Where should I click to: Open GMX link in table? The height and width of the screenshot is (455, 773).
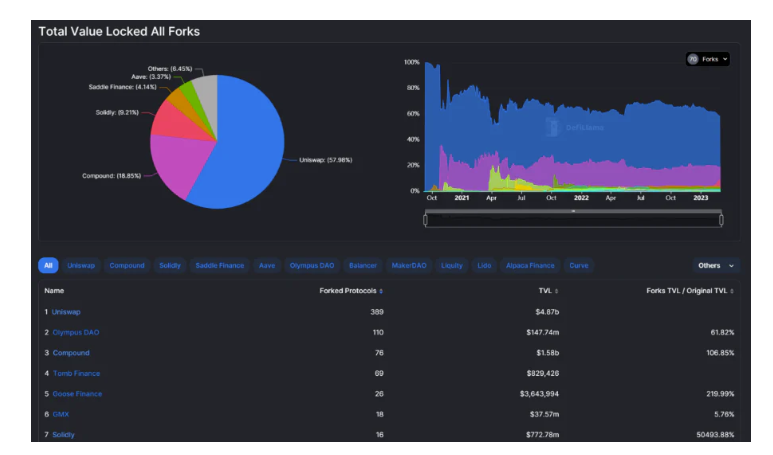click(61, 415)
